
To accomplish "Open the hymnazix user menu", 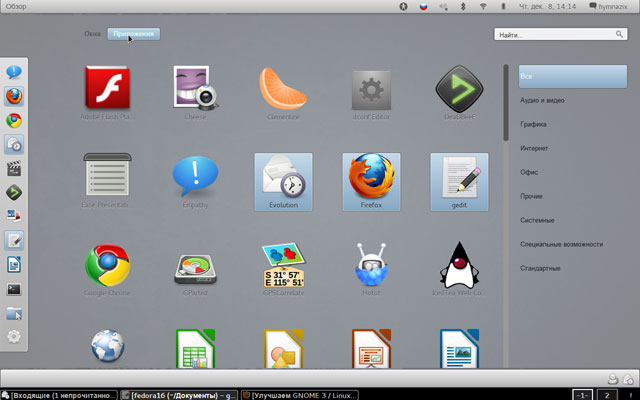I will click(x=609, y=7).
